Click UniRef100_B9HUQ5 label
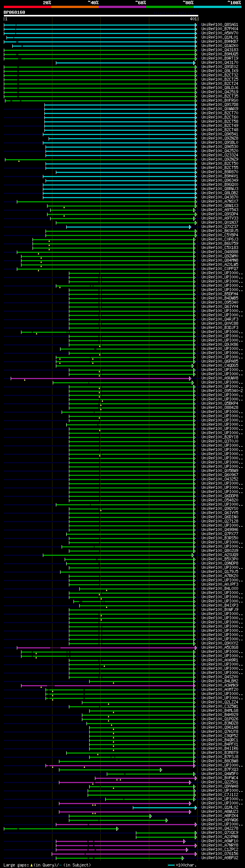The height and width of the screenshot is (868, 245). pos(220,54)
